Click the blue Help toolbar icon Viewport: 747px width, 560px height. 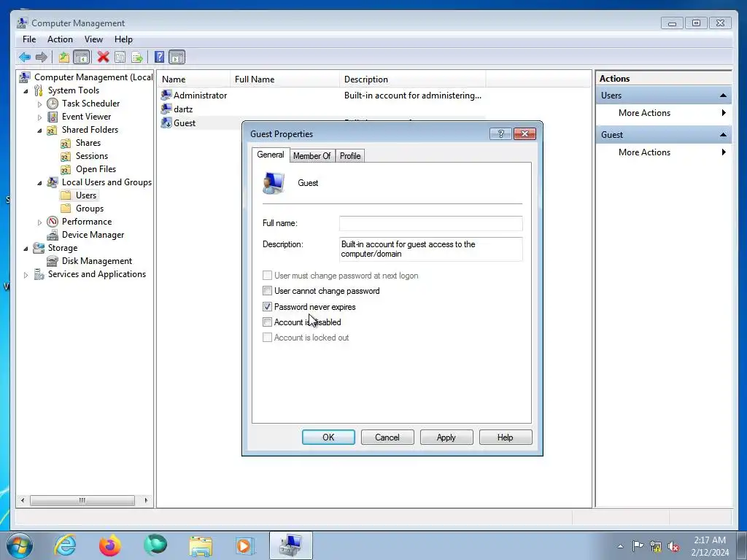coord(160,58)
